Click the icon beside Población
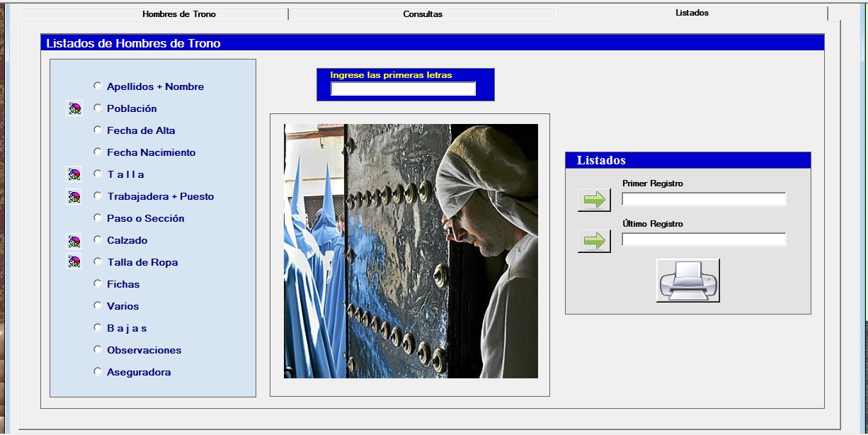 [x=74, y=108]
